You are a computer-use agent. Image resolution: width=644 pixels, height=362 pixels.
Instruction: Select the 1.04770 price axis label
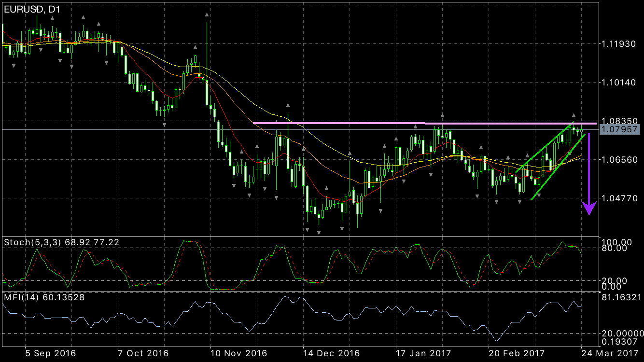click(618, 198)
